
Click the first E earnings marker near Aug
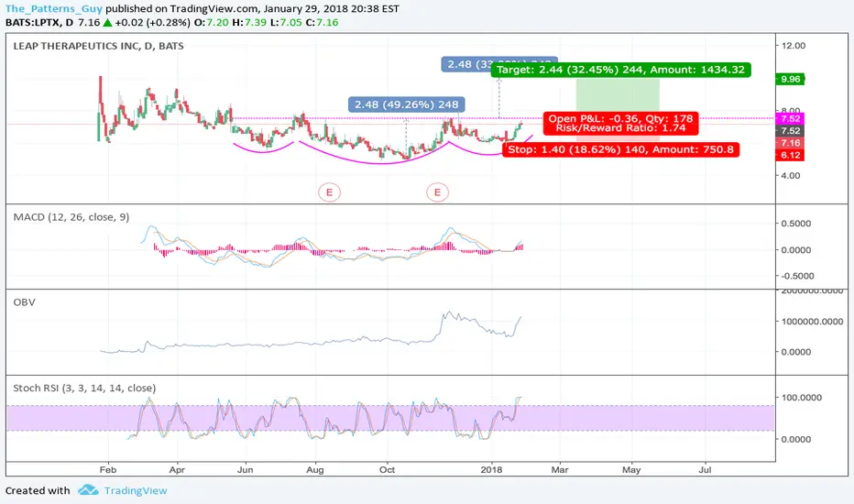pos(329,192)
